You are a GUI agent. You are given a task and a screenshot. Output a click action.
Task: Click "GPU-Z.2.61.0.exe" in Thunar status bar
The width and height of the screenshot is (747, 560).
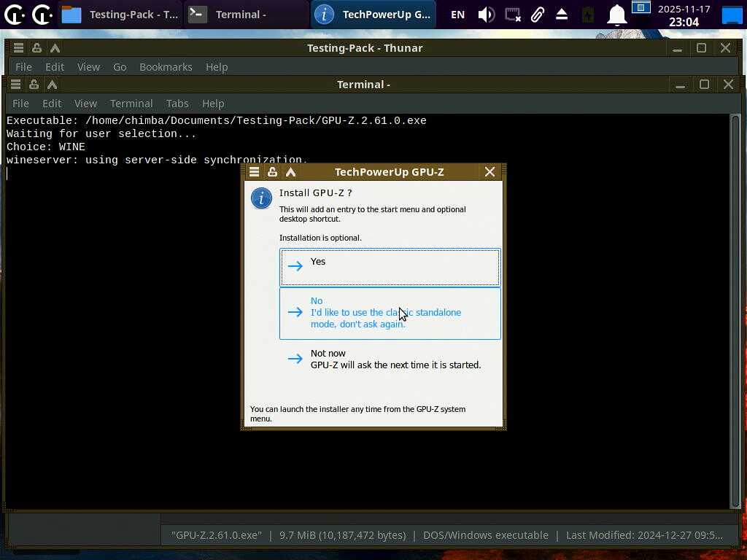(x=216, y=535)
